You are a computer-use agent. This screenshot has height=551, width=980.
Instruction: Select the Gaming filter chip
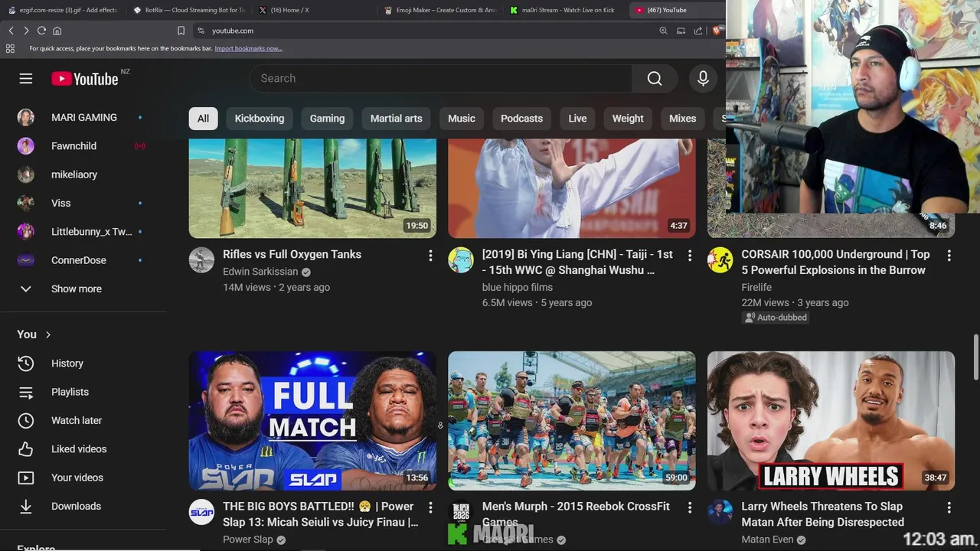(327, 119)
